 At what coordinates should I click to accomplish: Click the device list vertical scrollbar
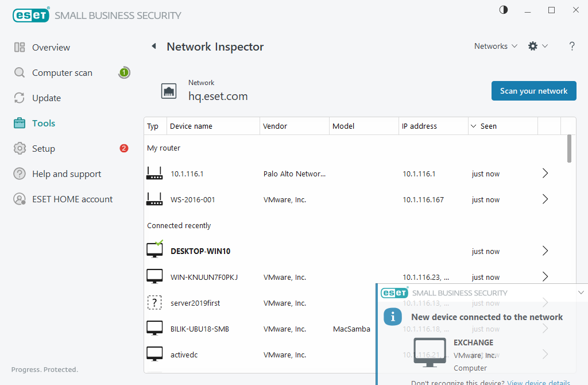coord(569,149)
